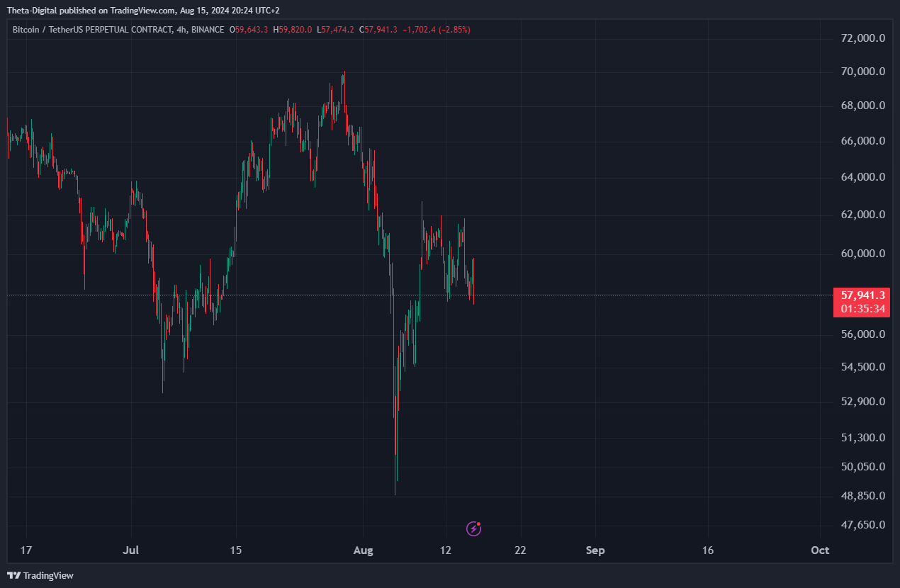Click the symbol title Bitcoin / TetherUS PERPETUAL CONTRACT
This screenshot has height=588, width=900.
point(92,29)
